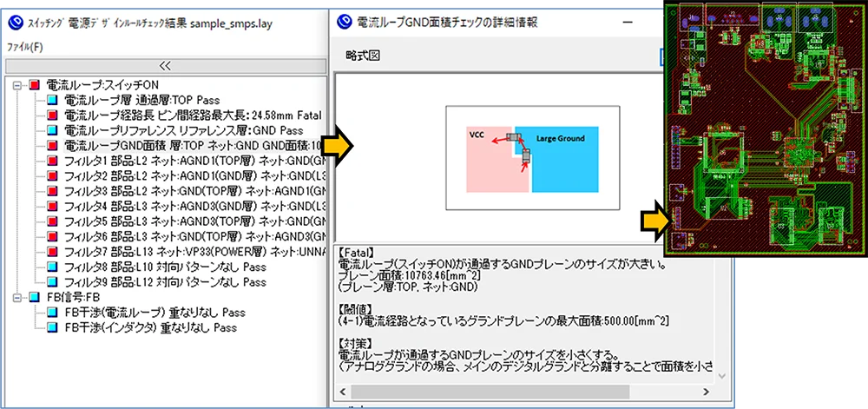
Task: Click cyan status icon of FB信号:FB
Action: click(34, 297)
